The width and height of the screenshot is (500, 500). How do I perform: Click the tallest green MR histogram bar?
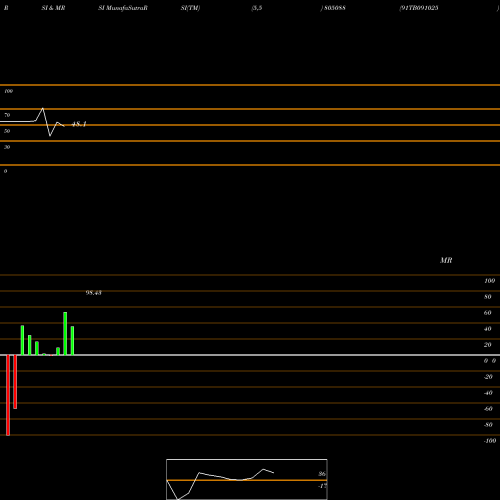tap(65, 333)
